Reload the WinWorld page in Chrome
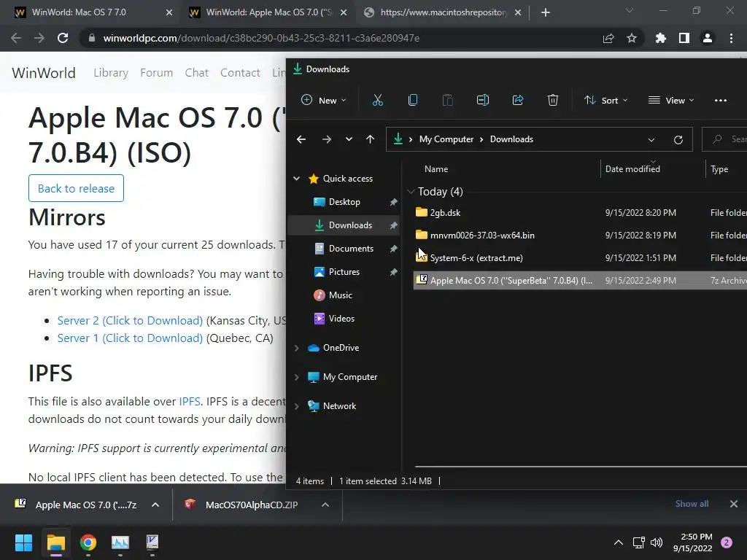The height and width of the screenshot is (560, 747). [x=63, y=38]
